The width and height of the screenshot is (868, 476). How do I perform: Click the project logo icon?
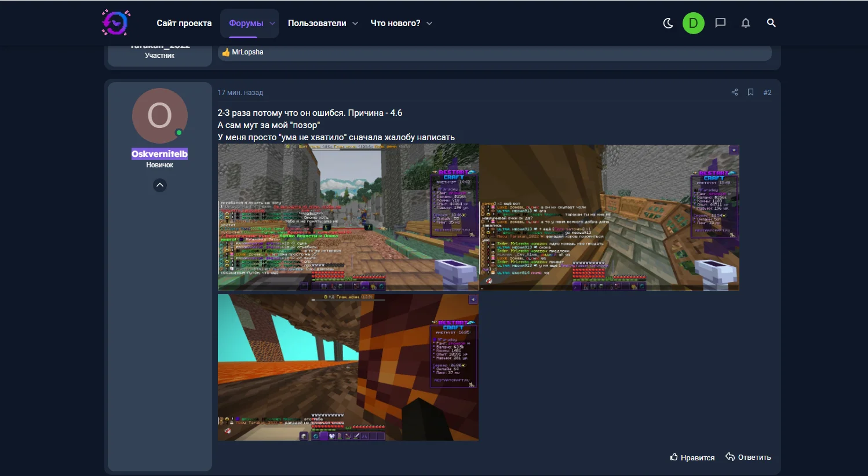(116, 23)
